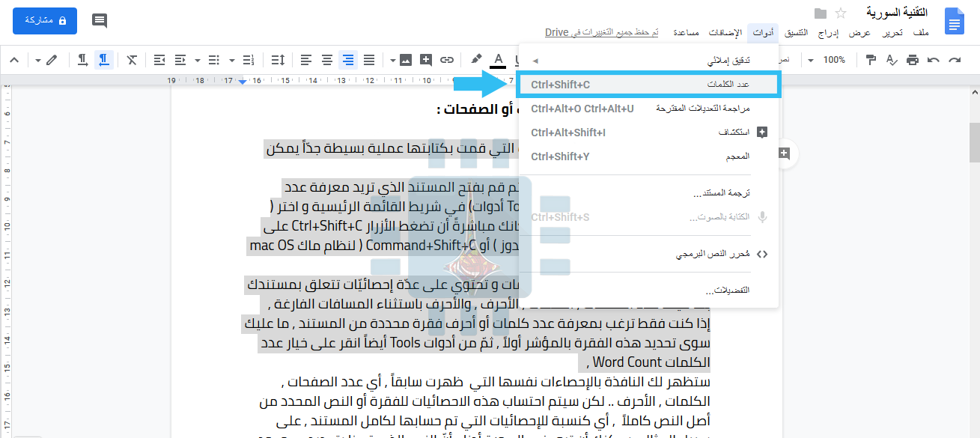Viewport: 980px width, 438px height.
Task: Choose استكشاف from the tools menu
Action: pos(648,133)
